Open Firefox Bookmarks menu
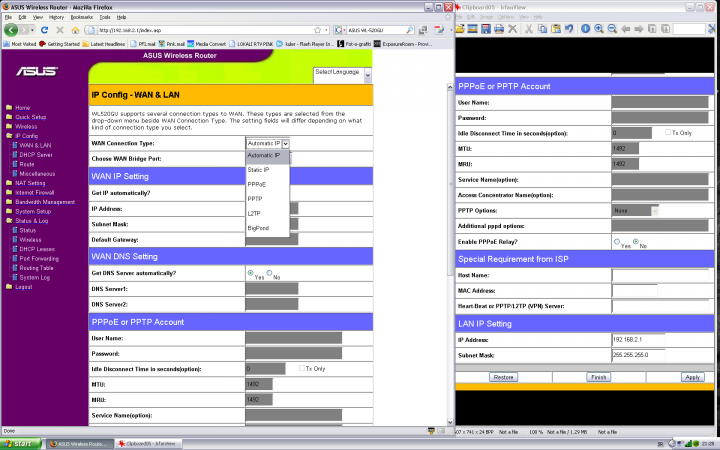 tap(82, 17)
